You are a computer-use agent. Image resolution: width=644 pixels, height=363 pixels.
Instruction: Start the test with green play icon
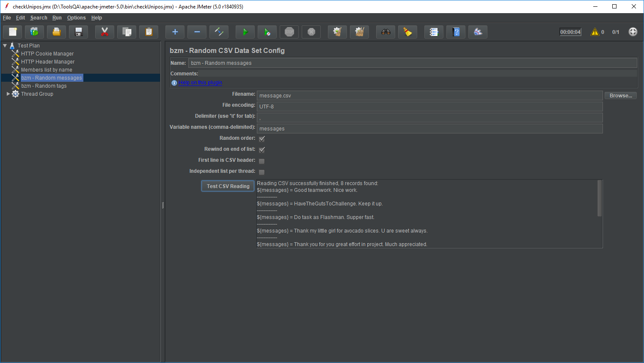pos(245,32)
